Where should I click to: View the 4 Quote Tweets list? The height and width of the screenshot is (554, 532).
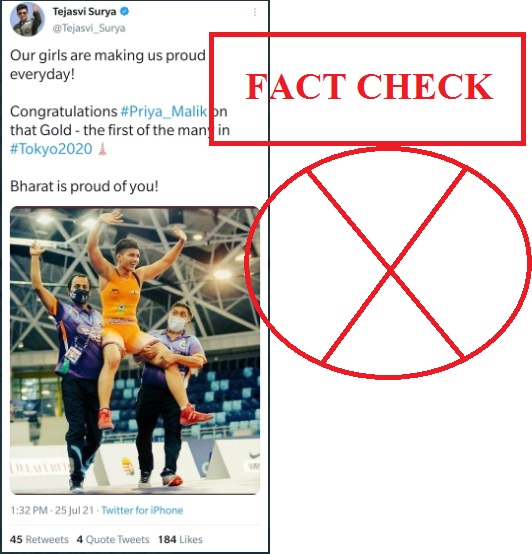[x=113, y=540]
